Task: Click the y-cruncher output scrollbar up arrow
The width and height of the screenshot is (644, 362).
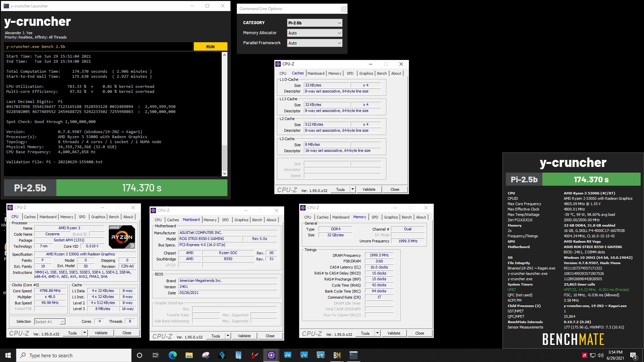Action: tap(224, 55)
